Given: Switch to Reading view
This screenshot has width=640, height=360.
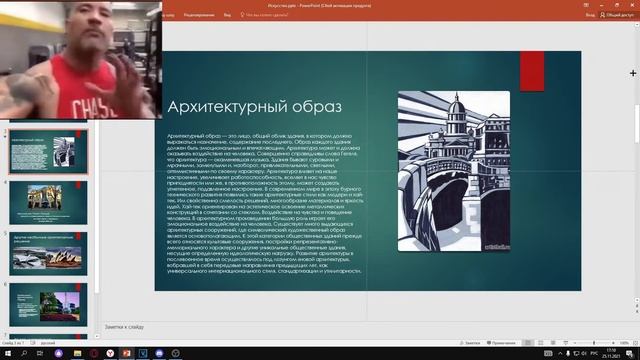Looking at the screenshot, I should click(553, 343).
